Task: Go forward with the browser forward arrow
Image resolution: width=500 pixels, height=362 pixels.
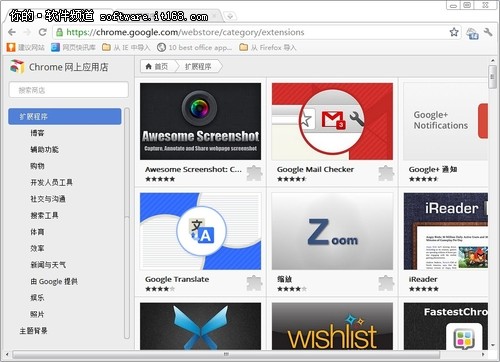Action: 27,32
